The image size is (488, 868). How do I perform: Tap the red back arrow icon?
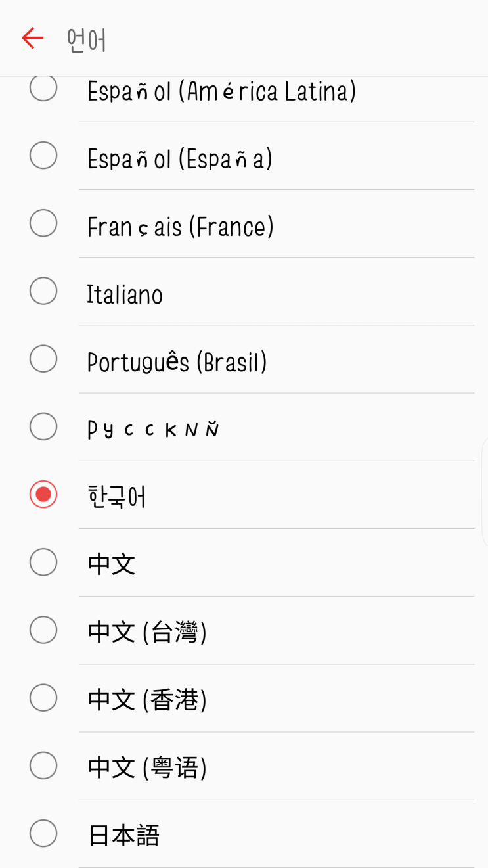click(32, 38)
